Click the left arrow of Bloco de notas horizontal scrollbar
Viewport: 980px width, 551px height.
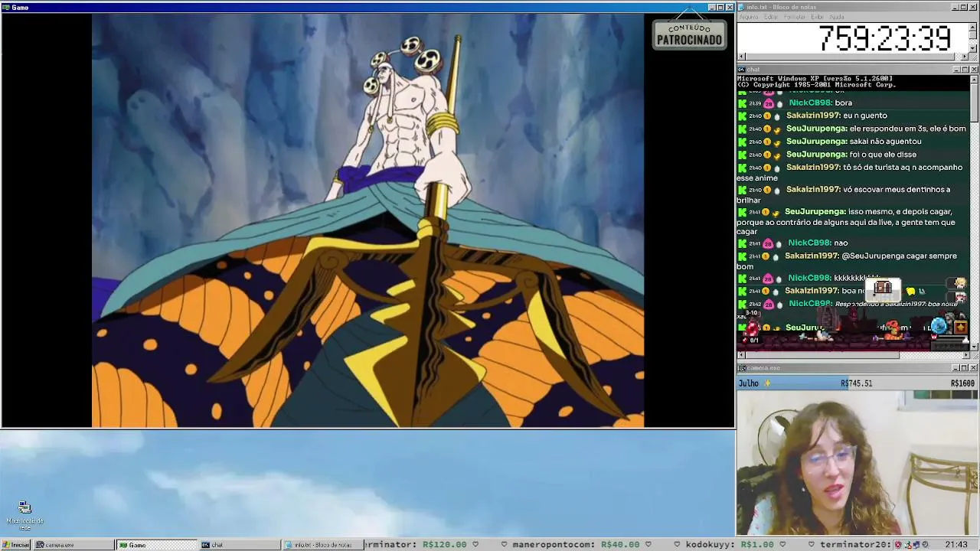pyautogui.click(x=741, y=57)
